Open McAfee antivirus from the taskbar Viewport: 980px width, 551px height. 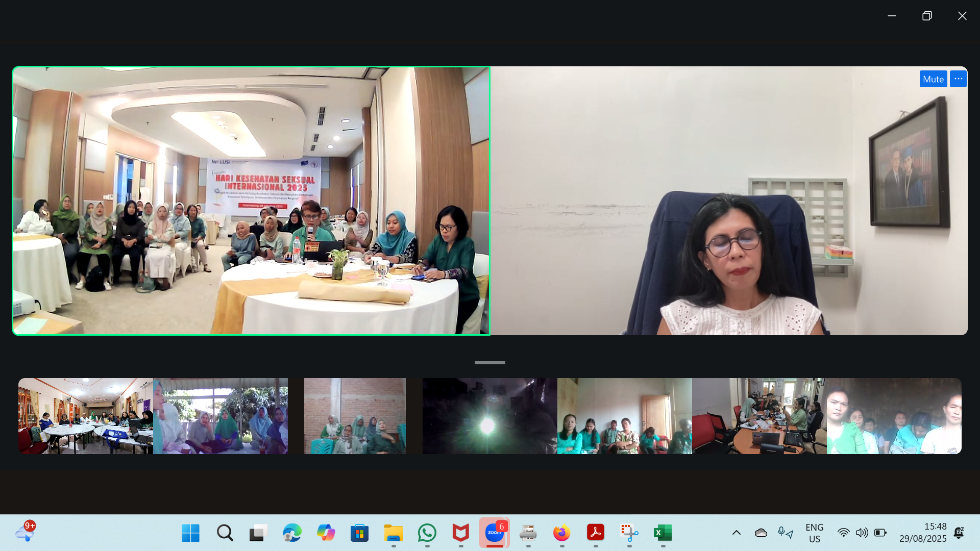point(460,533)
